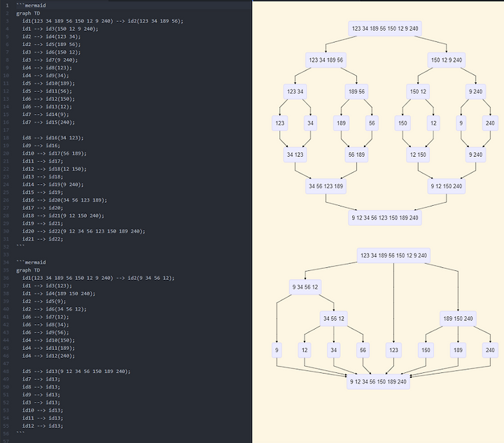Click code line 'id4 --> id9(34);'
The width and height of the screenshot is (504, 443).
point(45,76)
